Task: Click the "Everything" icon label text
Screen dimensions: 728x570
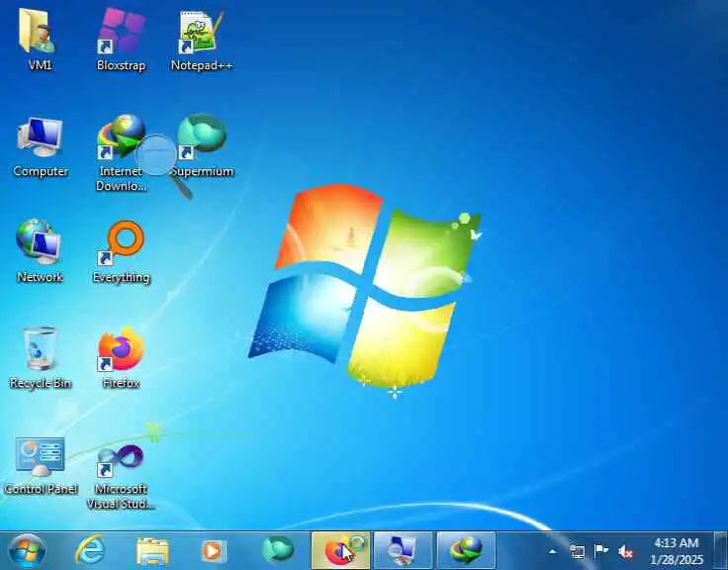Action: point(122,277)
